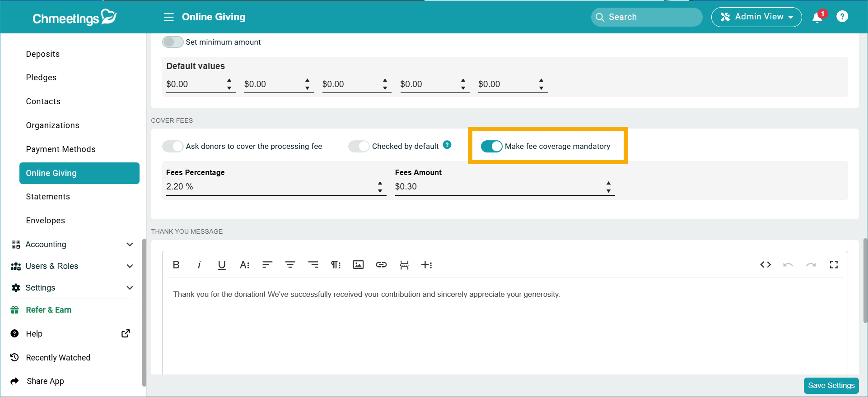Click the Fees Percentage input field
Image resolution: width=868 pixels, height=397 pixels.
pyautogui.click(x=270, y=187)
